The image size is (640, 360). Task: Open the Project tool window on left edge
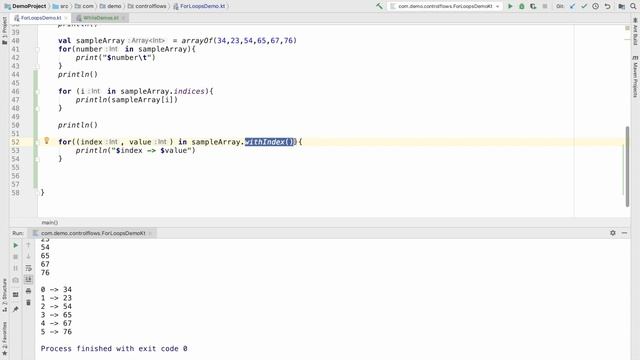4,31
